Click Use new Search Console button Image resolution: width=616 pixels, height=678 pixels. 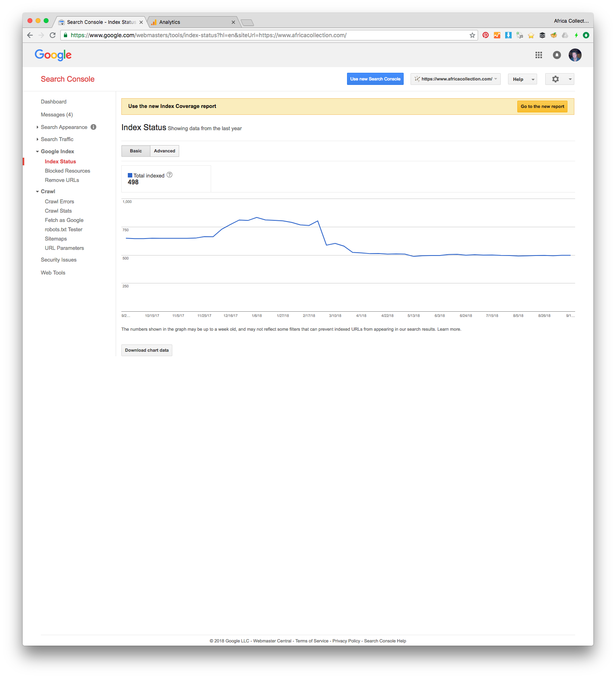coord(375,79)
